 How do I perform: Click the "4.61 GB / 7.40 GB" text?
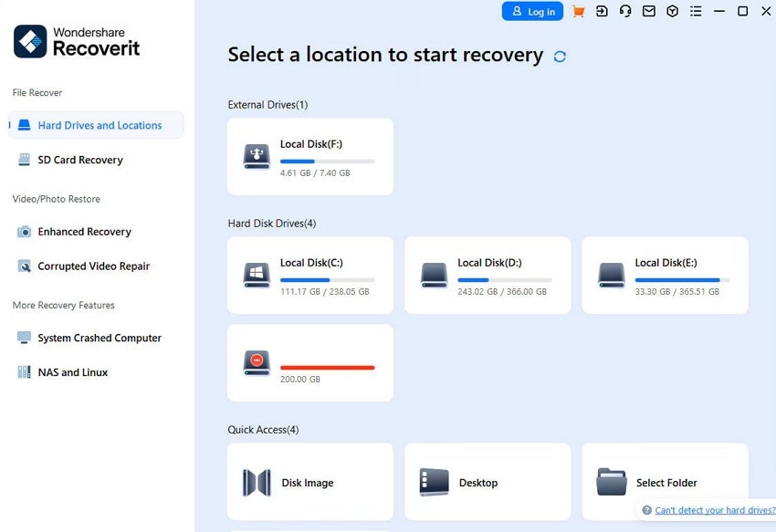315,172
